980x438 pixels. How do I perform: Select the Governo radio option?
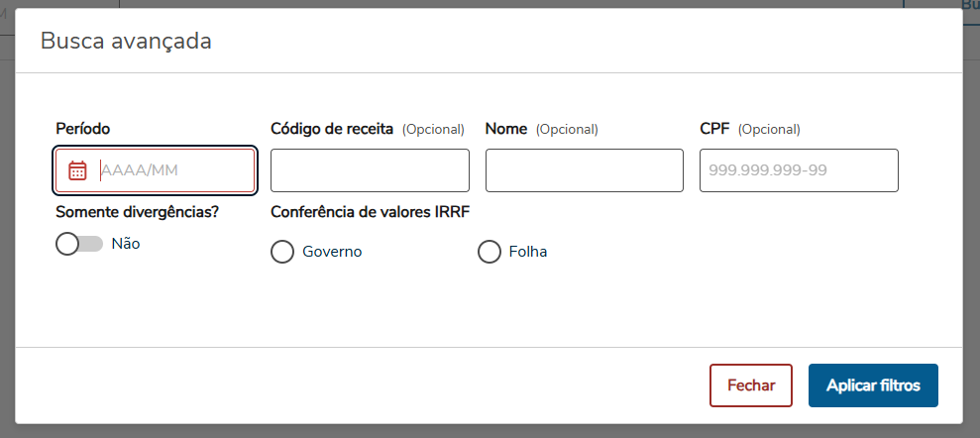coord(283,252)
